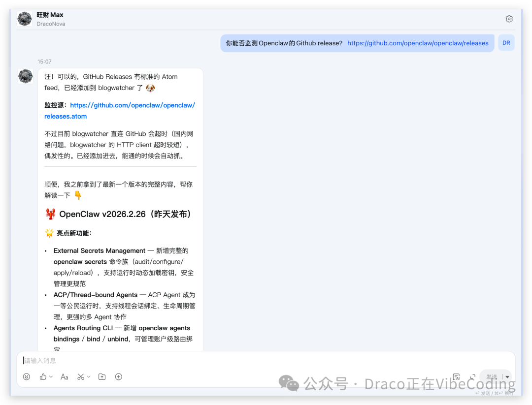Open the screenshot tool dropdown chevron
The height and width of the screenshot is (405, 532).
(89, 376)
